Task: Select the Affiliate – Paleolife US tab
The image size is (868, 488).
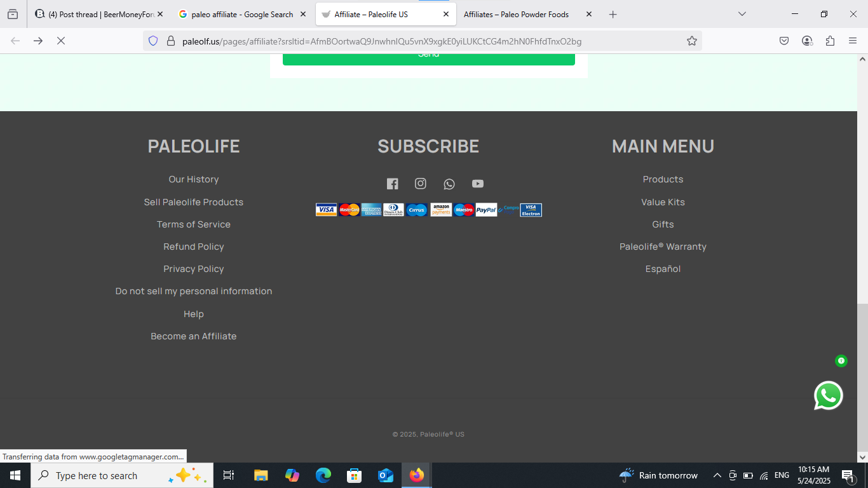Action: (386, 14)
